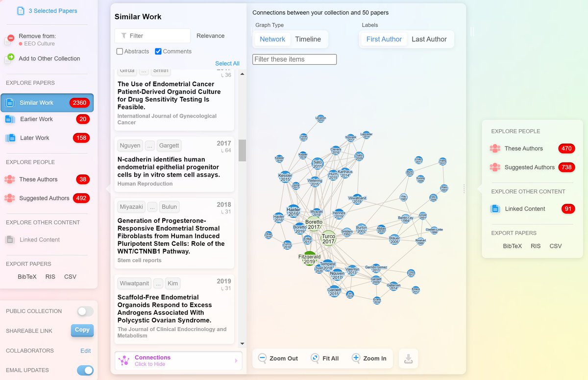Image resolution: width=588 pixels, height=380 pixels.
Task: Click the green Add to Other Collection icon
Action: coord(10,58)
